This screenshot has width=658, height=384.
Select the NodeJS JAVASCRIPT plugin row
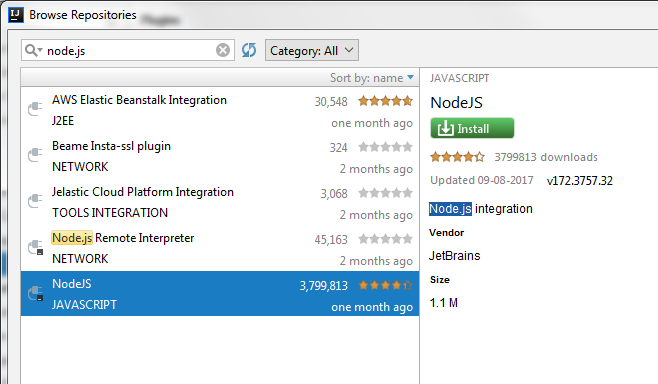(220, 293)
